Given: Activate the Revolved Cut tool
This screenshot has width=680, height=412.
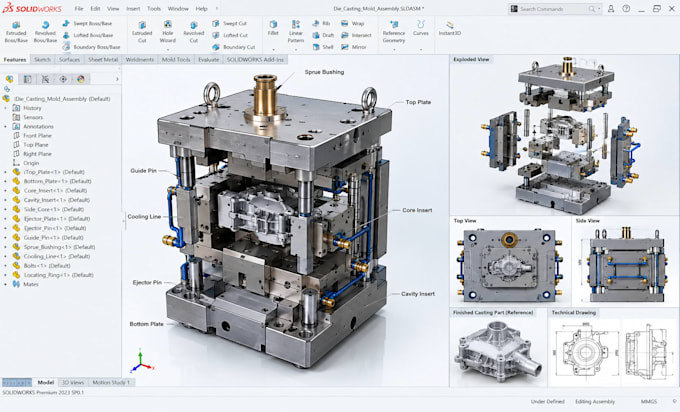Looking at the screenshot, I should (193, 33).
